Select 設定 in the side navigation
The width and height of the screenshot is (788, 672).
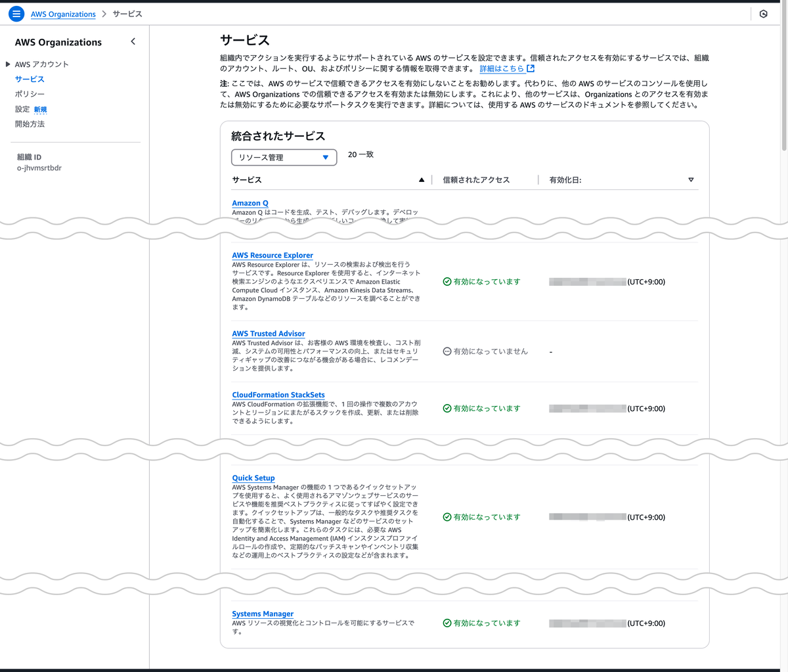click(x=22, y=109)
